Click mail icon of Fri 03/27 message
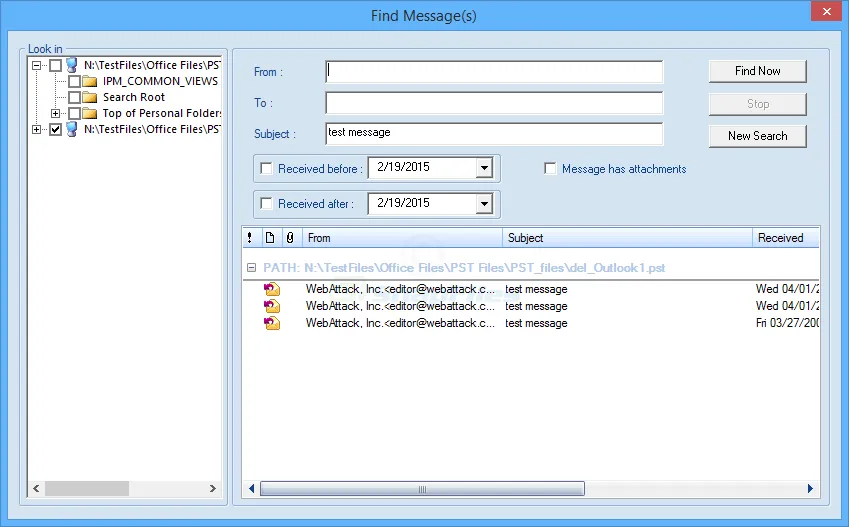 272,323
